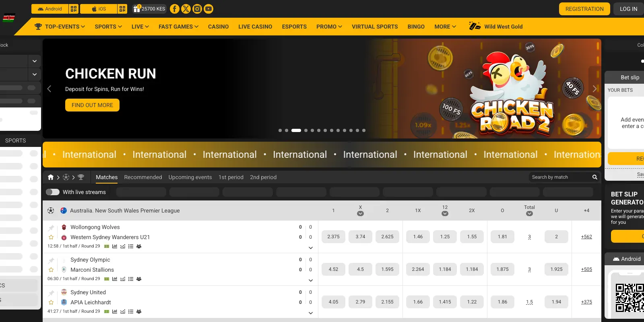Switch to the 2nd period tab

pyautogui.click(x=263, y=177)
